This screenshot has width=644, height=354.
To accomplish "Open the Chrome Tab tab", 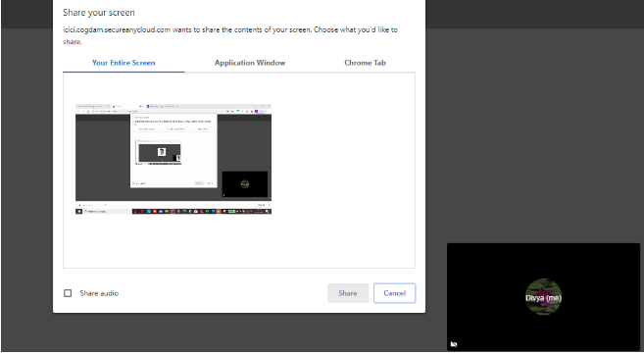I will click(365, 63).
